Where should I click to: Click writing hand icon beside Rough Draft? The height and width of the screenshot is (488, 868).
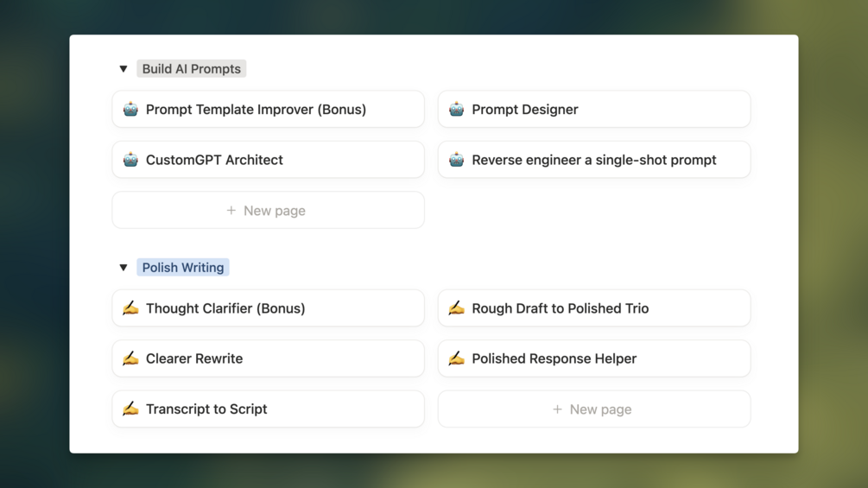[456, 308]
